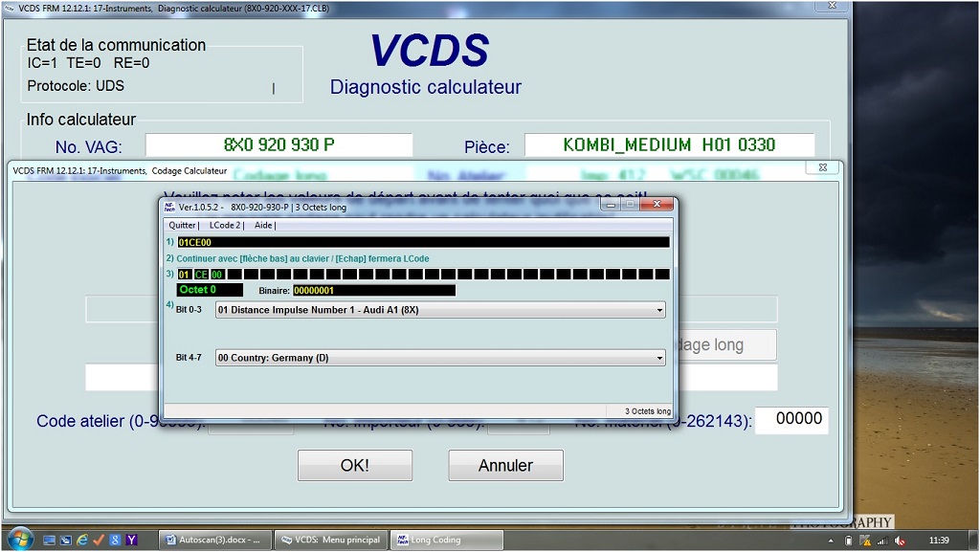Launch Internet Explorer from the quick launch

(x=81, y=541)
